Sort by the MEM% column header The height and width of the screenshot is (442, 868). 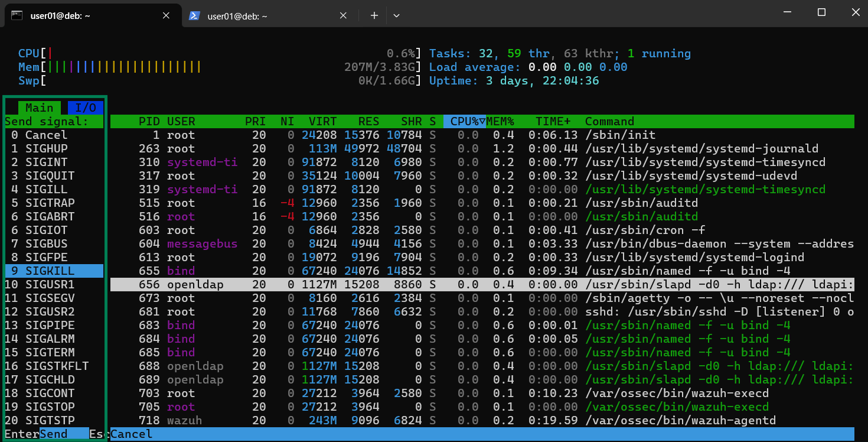click(x=500, y=121)
